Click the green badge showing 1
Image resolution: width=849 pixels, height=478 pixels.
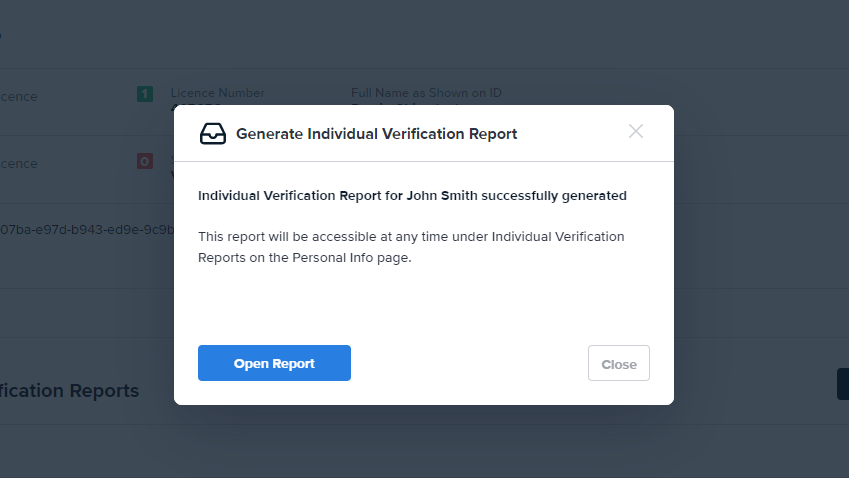tap(145, 93)
